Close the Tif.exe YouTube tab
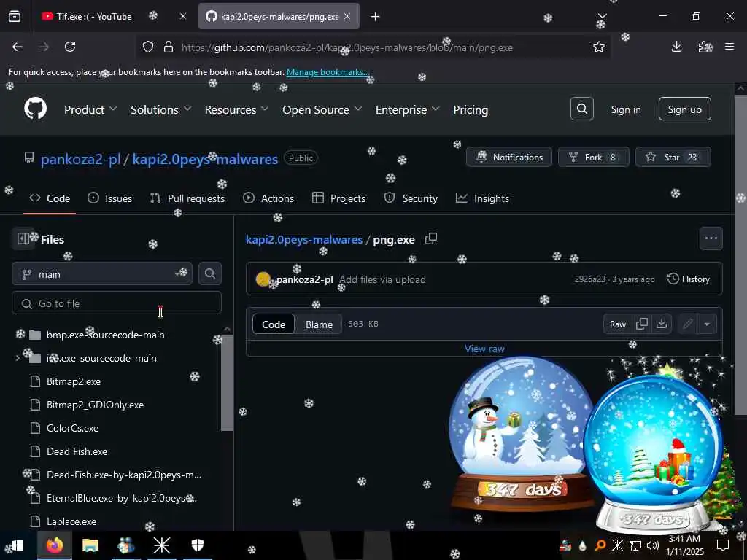This screenshot has height=560, width=747. click(x=183, y=16)
